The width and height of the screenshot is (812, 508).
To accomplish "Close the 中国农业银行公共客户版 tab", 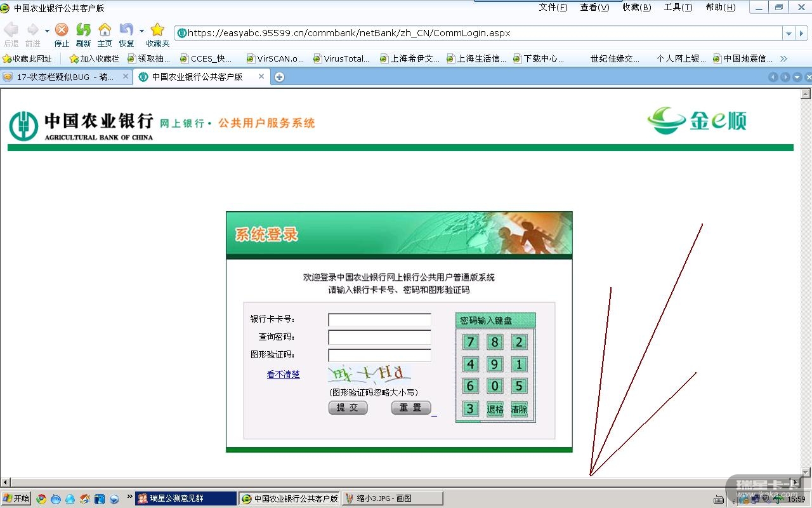I will click(x=261, y=76).
